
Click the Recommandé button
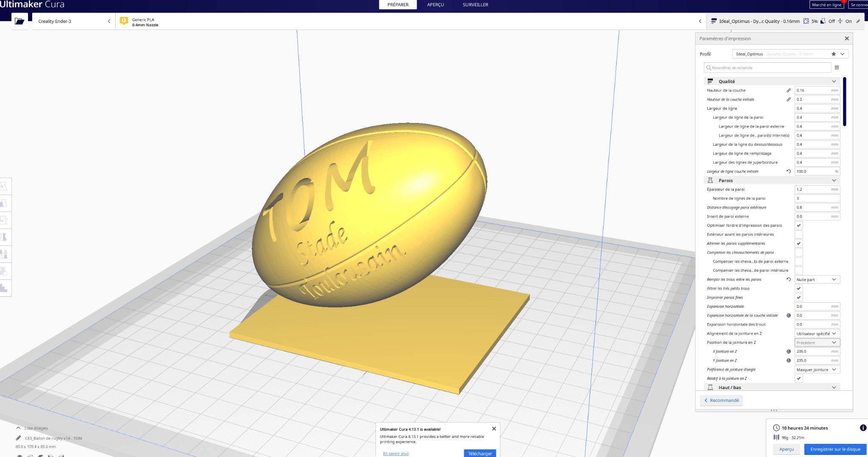(x=721, y=400)
